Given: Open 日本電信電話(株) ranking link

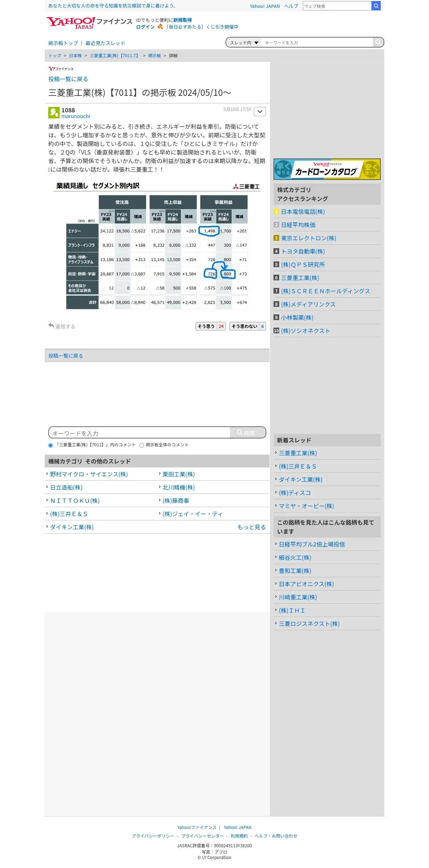Looking at the screenshot, I should point(303,212).
